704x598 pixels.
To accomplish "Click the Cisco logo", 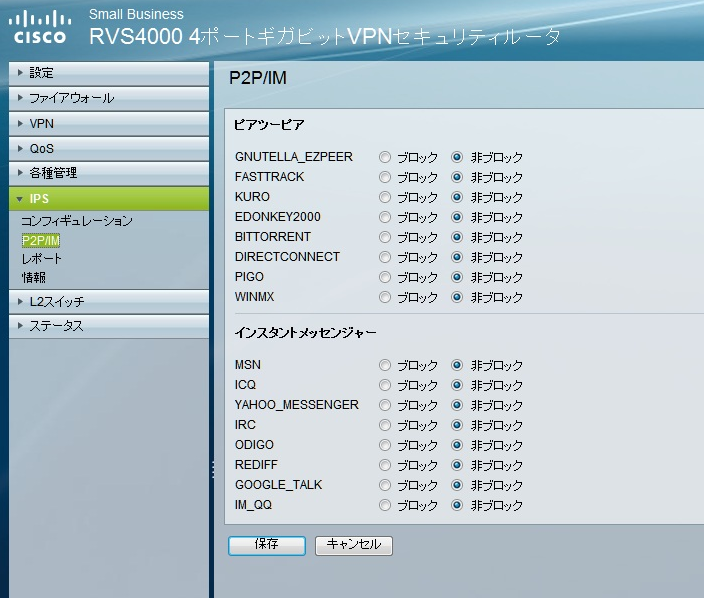I will tap(40, 27).
